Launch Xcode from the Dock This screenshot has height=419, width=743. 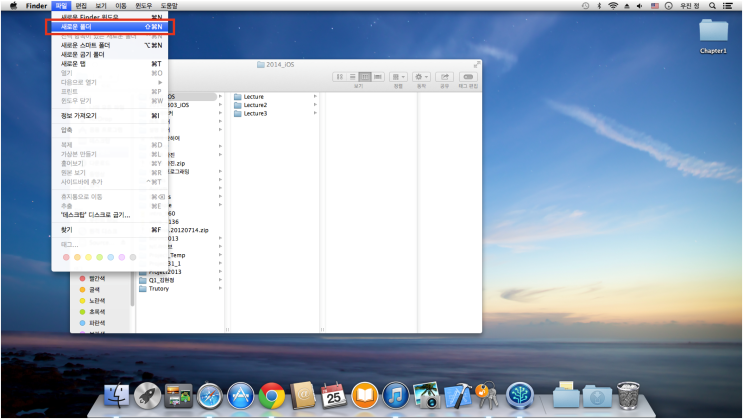point(458,396)
